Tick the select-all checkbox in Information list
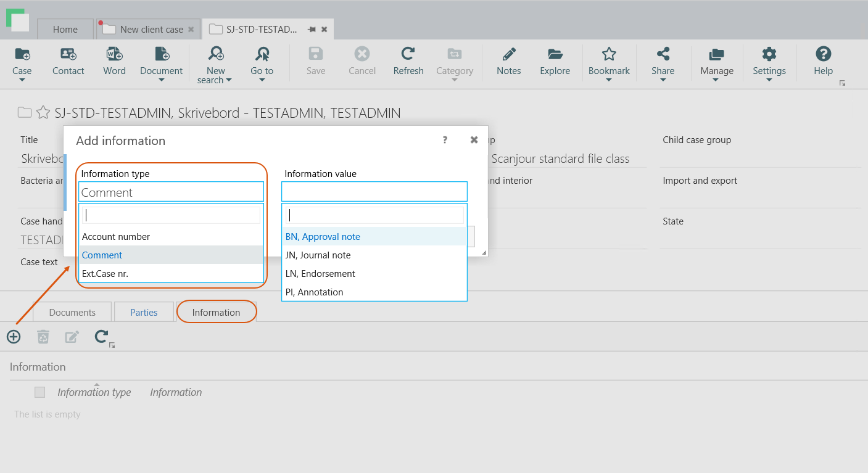Image resolution: width=868 pixels, height=473 pixels. pos(40,392)
